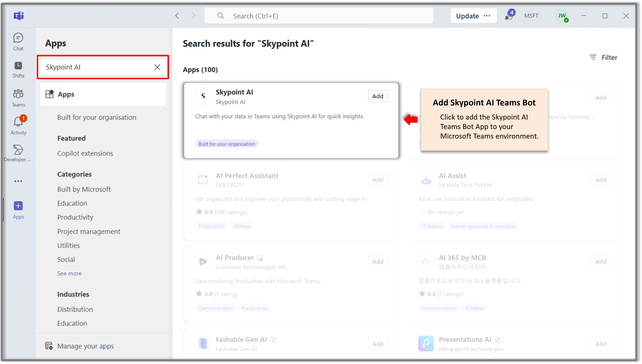Screen dimensions: 642x364
Task: Click the Apps icon in sidebar
Action: (x=18, y=206)
